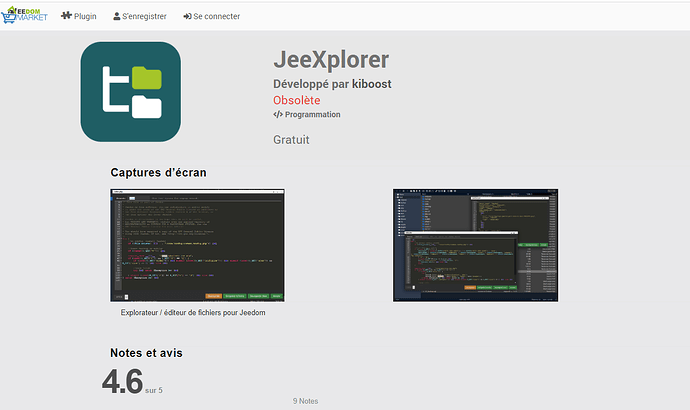Click the '9 Notes' count text
The width and height of the screenshot is (690, 410).
tap(305, 401)
